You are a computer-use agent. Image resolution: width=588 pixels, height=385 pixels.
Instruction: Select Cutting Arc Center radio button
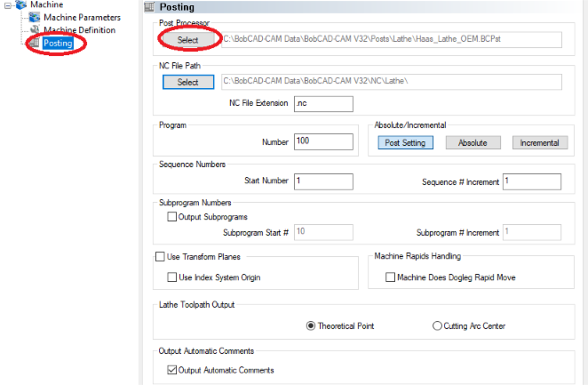pos(437,325)
